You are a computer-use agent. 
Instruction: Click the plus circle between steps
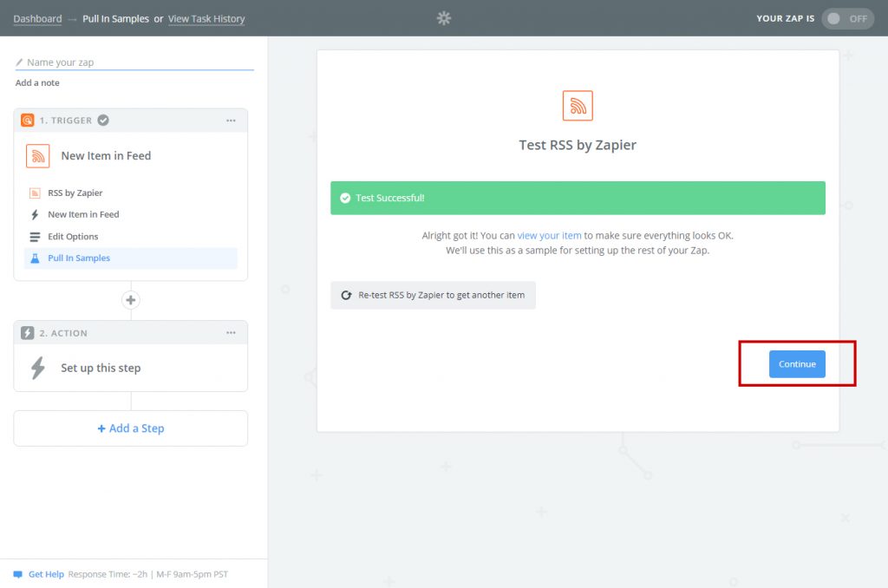coord(131,300)
